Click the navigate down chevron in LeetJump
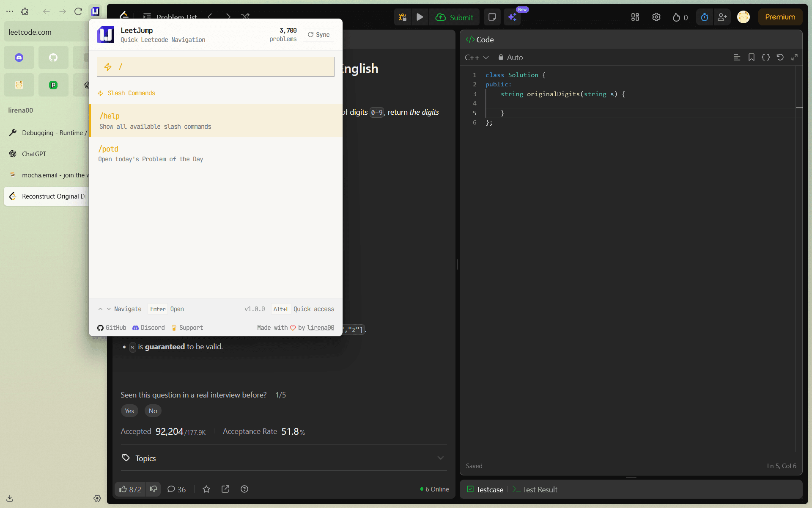The image size is (812, 508). tap(109, 309)
